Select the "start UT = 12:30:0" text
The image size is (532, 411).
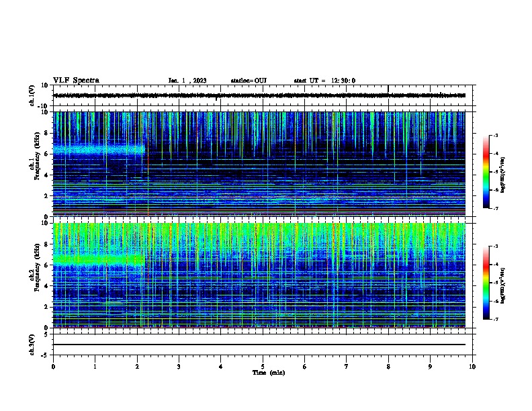(x=324, y=81)
